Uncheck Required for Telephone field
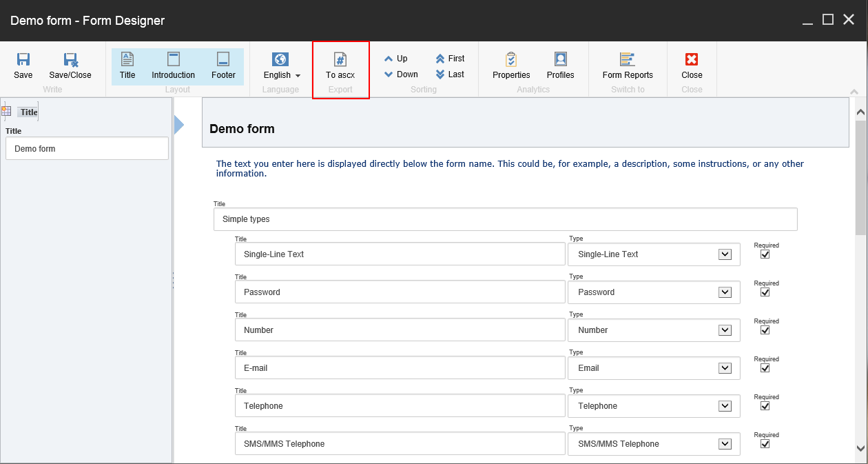The width and height of the screenshot is (868, 464). pyautogui.click(x=765, y=406)
